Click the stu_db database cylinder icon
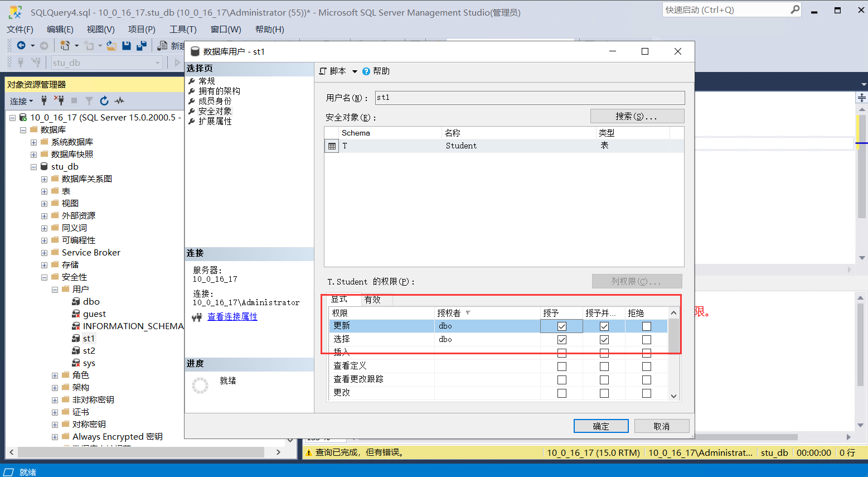Image resolution: width=868 pixels, height=477 pixels. [x=44, y=166]
